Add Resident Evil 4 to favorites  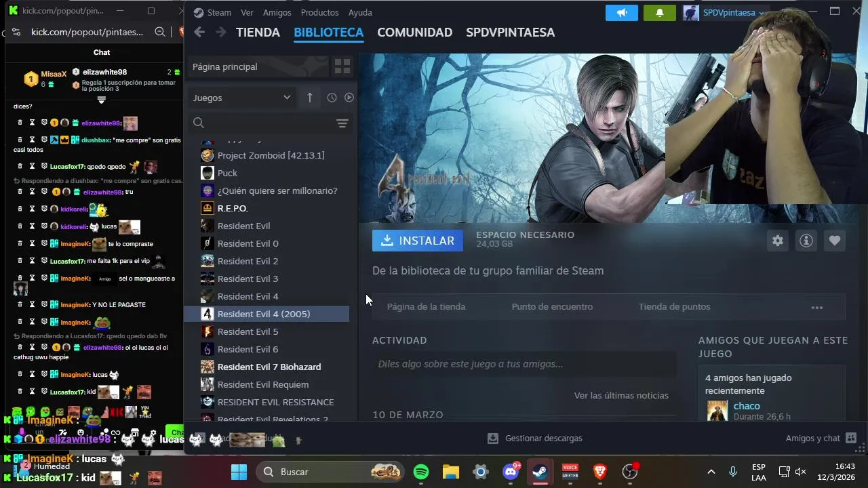[x=835, y=241]
